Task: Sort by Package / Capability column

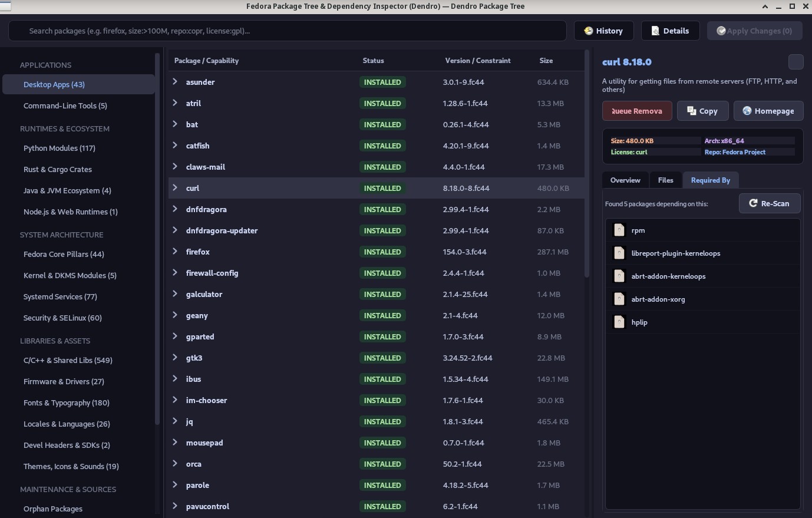Action: [x=206, y=61]
